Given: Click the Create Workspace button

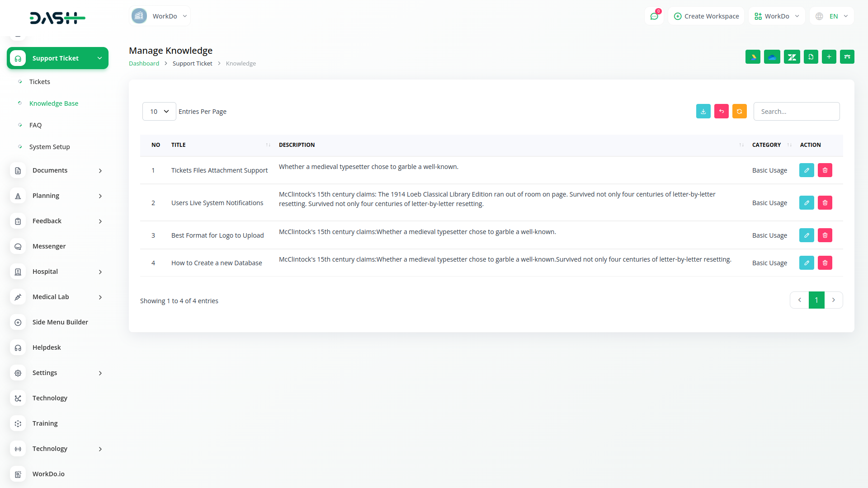Looking at the screenshot, I should click(706, 16).
